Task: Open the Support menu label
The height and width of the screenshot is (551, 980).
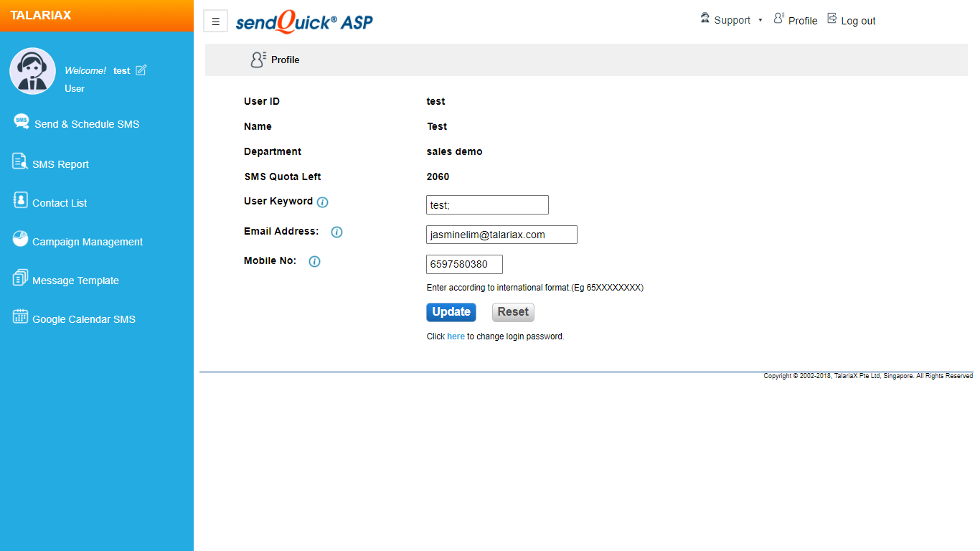Action: point(732,20)
